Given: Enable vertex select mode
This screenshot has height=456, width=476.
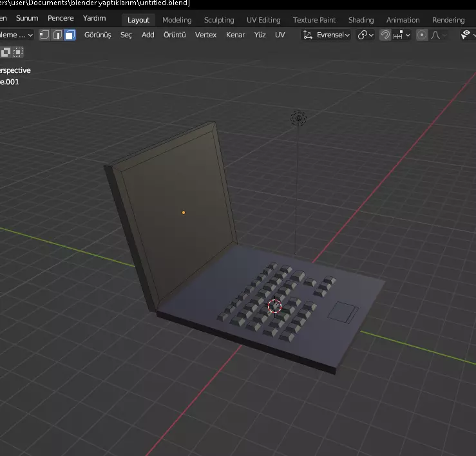Looking at the screenshot, I should [44, 35].
